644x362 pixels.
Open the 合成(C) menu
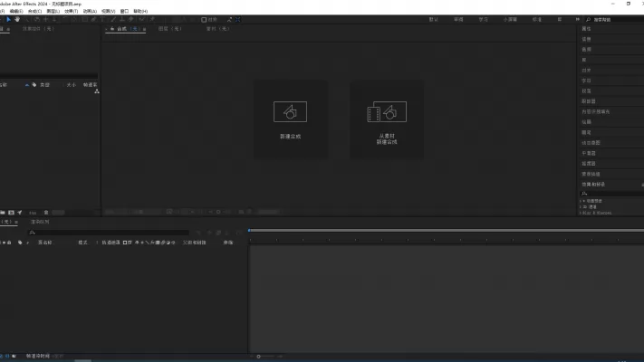[x=35, y=12]
